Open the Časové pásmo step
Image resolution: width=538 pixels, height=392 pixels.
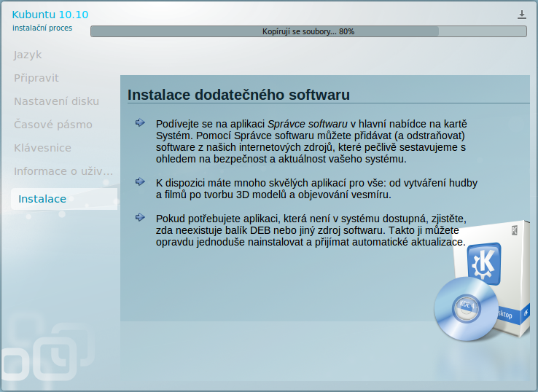tap(53, 125)
